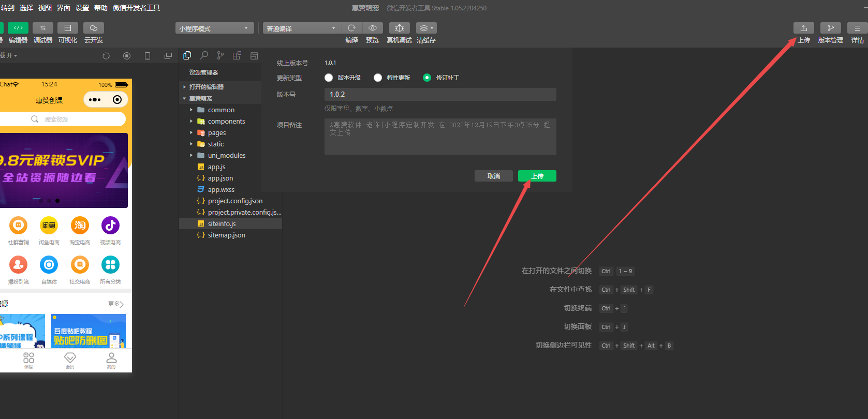Viewport: 868px width, 419px height.
Task: Click the compile refresh icon
Action: pyautogui.click(x=352, y=28)
